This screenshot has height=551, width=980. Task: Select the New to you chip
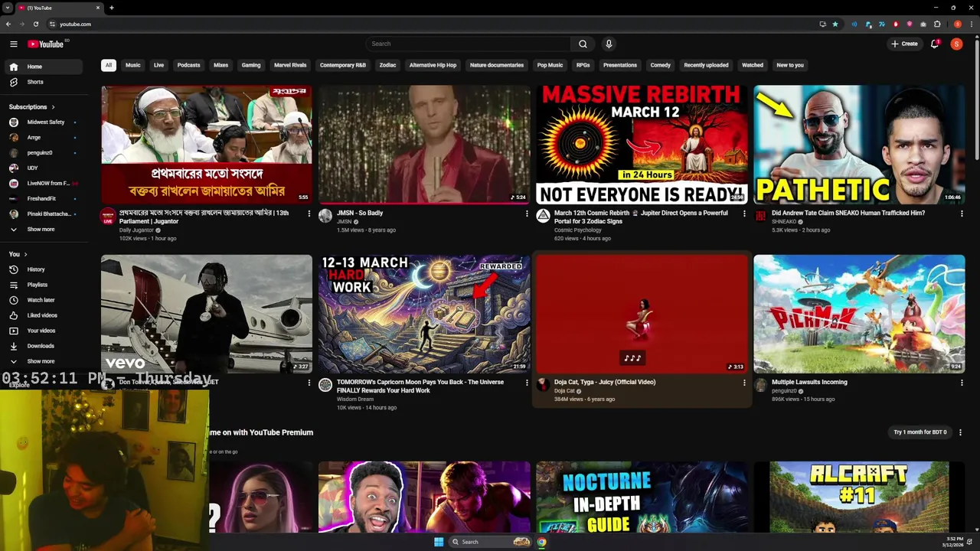click(x=790, y=65)
